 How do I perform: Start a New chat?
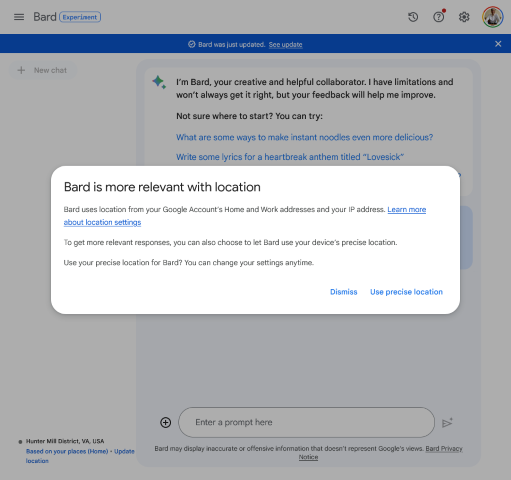pyautogui.click(x=43, y=70)
